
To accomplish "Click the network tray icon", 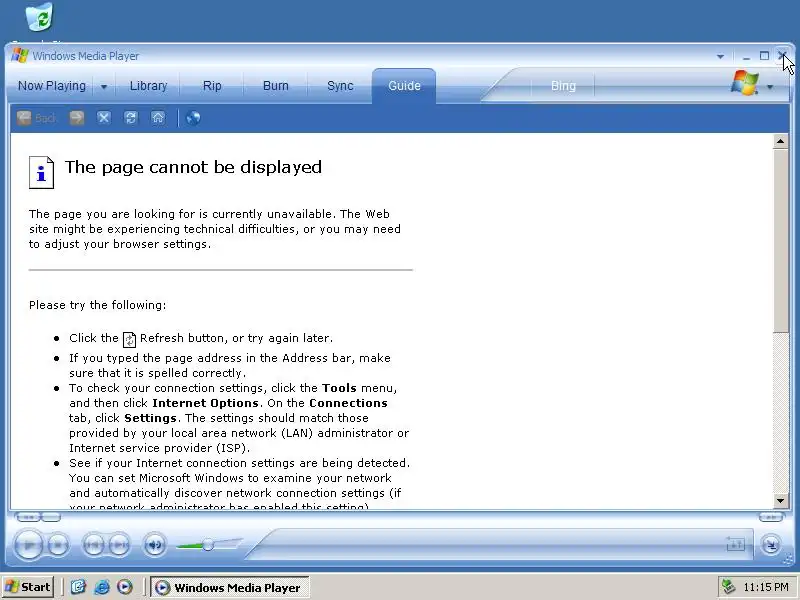I will pyautogui.click(x=729, y=587).
